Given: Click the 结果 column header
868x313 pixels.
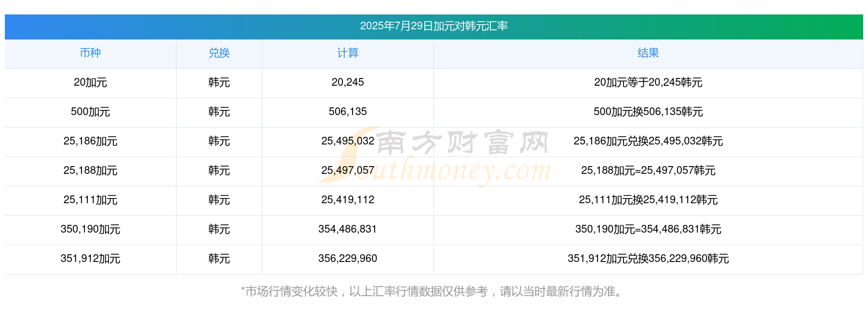Looking at the screenshot, I should pos(648,53).
